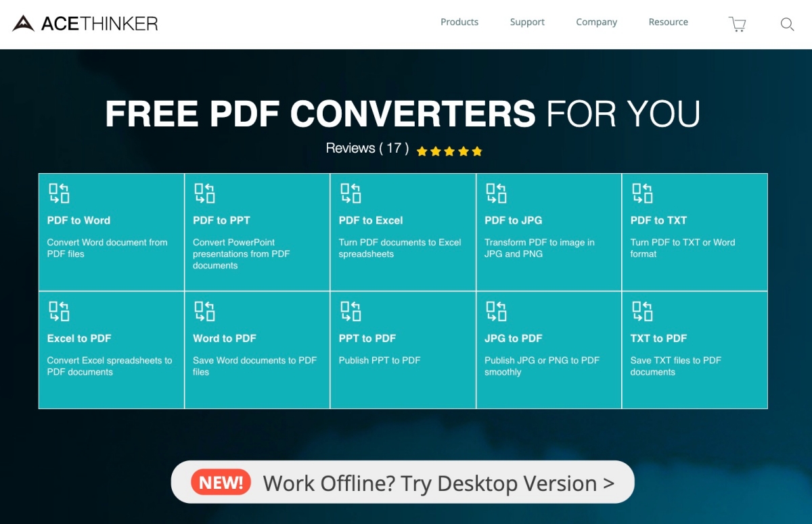Click the PPT to PDF convert icon
Image resolution: width=812 pixels, height=524 pixels.
point(351,311)
